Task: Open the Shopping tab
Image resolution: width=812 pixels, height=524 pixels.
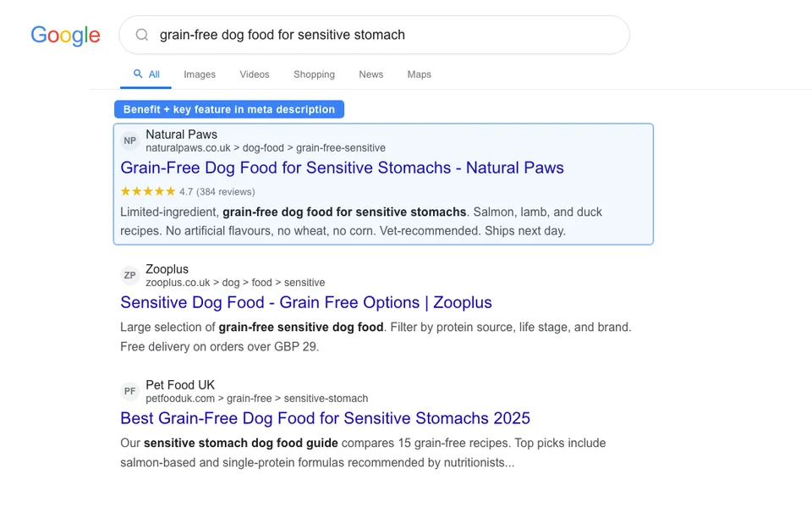Action: (x=314, y=74)
